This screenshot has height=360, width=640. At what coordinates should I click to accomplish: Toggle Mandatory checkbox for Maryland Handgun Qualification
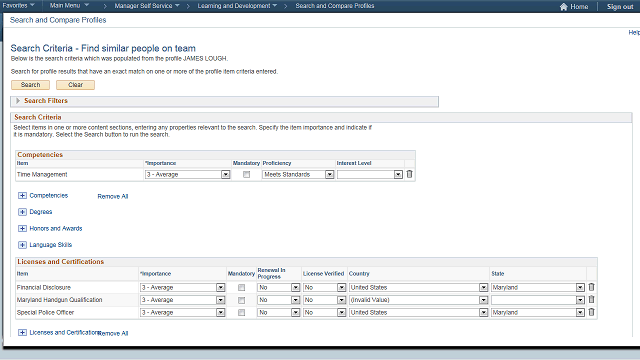click(x=242, y=300)
